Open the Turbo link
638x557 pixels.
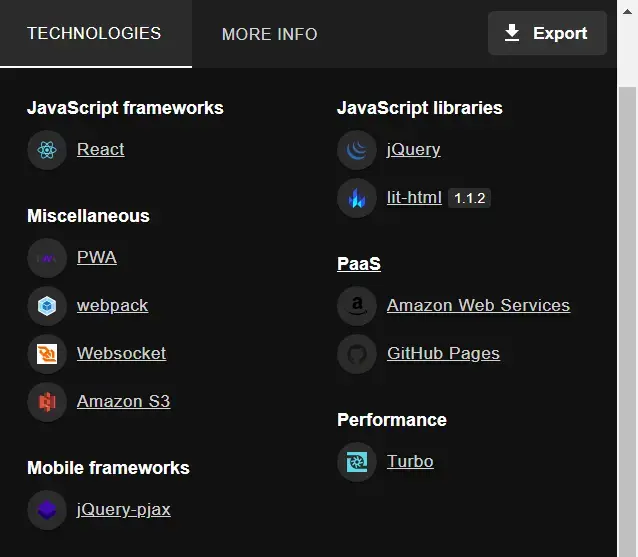410,461
